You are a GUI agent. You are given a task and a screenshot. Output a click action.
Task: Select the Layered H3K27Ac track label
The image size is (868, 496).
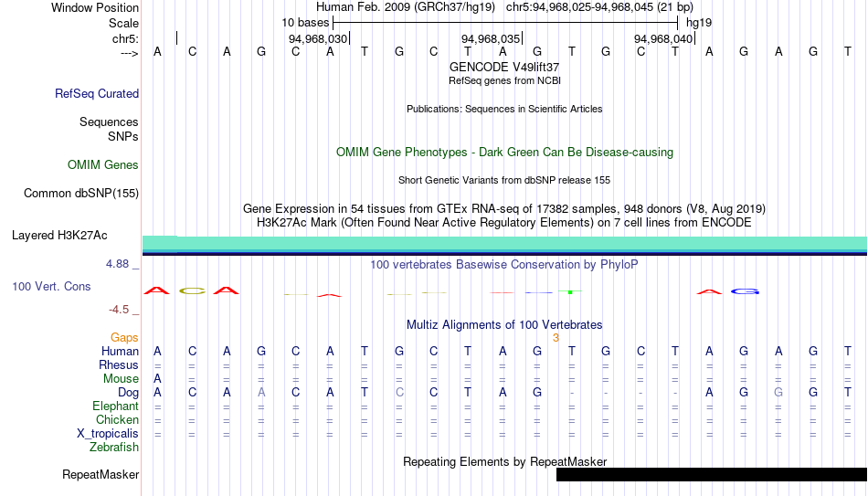point(59,236)
